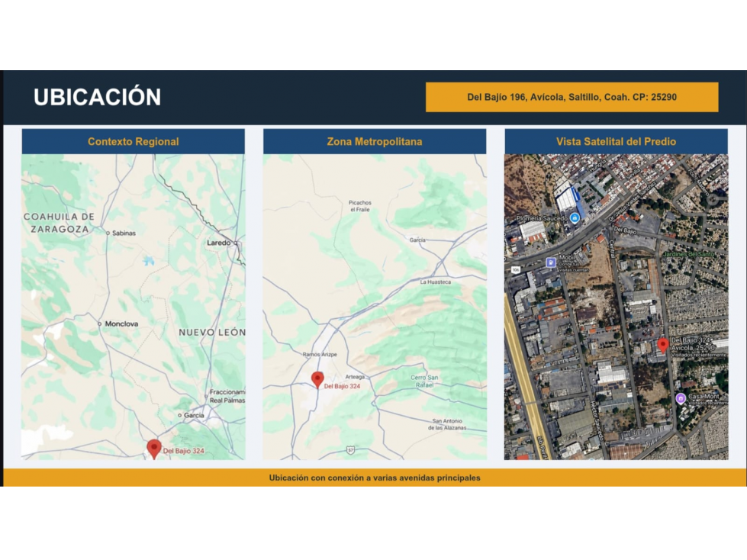Click the Héctor Saucedo street label
747x560 pixels.
(597, 420)
